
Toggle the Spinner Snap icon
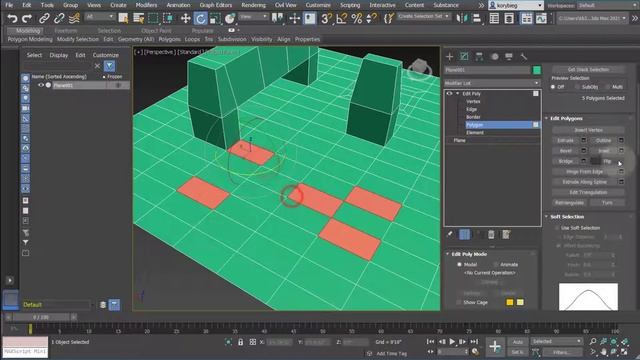(371, 18)
